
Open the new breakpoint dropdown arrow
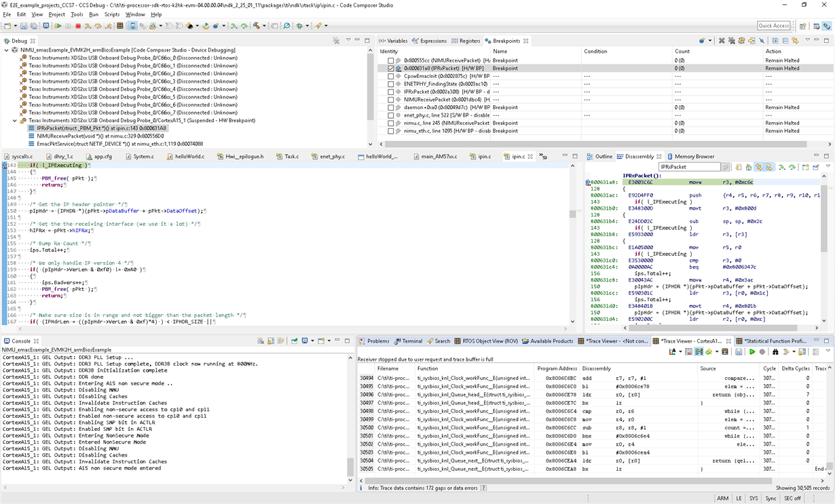pyautogui.click(x=711, y=41)
